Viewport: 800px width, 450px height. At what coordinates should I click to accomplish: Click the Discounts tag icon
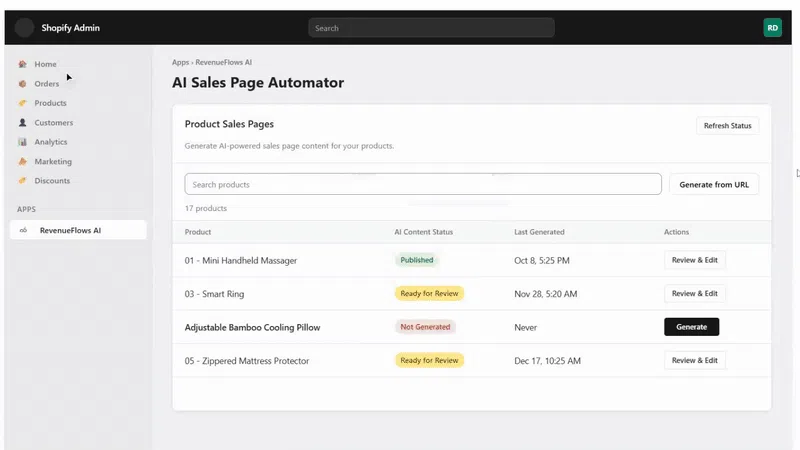pos(22,181)
